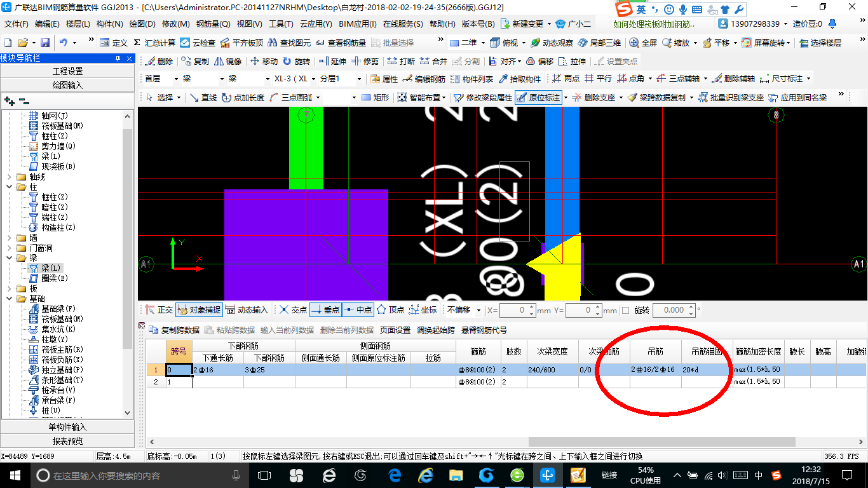Toggle 动态输入 dynamic input
The image size is (868, 488).
pyautogui.click(x=247, y=310)
